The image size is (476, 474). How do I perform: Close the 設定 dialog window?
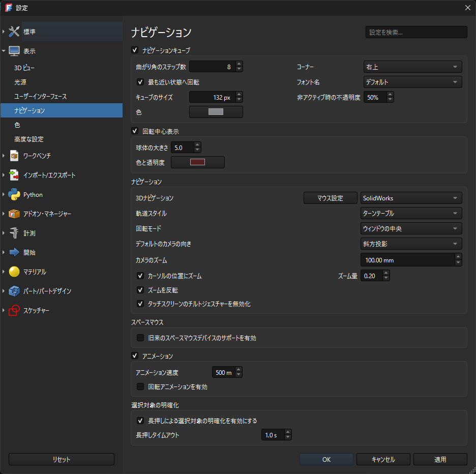(x=467, y=8)
